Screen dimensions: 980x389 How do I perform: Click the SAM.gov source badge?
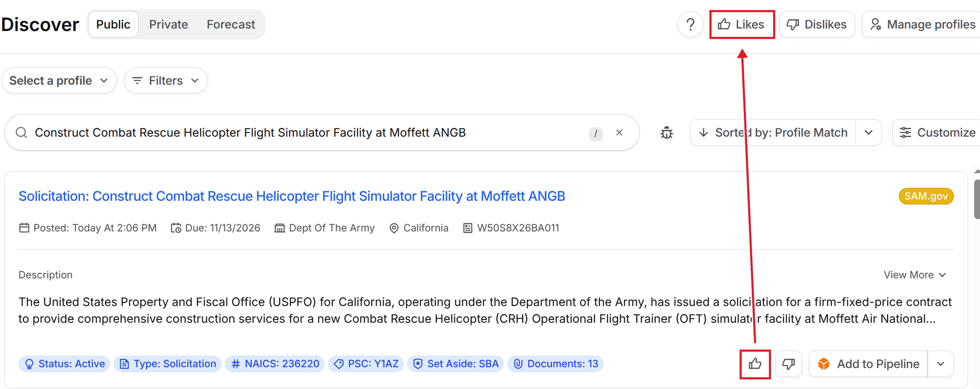tap(926, 196)
